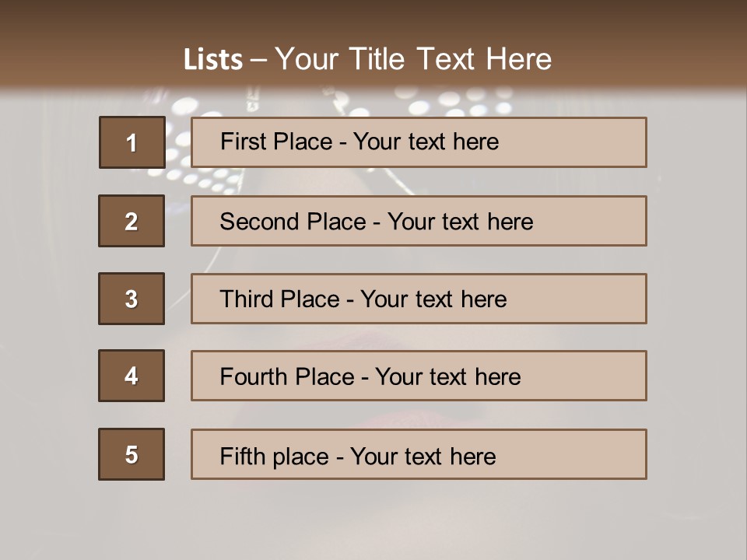Click the number 1 box
Screen dimensions: 747x560
pos(132,142)
